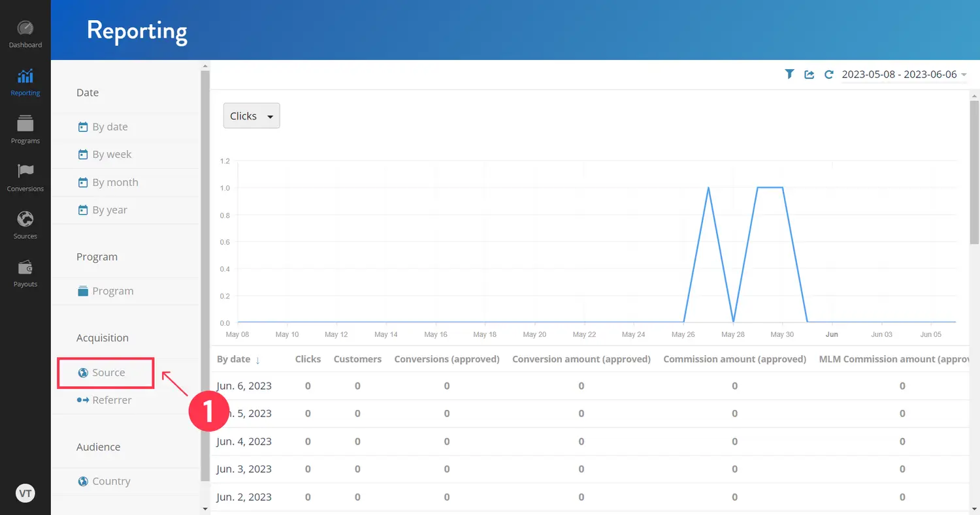The width and height of the screenshot is (980, 515).
Task: Click the Conversions (approved) column header
Action: 447,359
